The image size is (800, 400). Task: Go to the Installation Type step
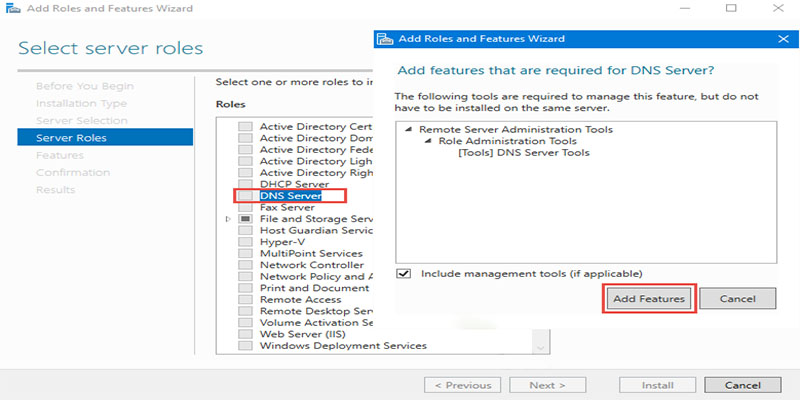(81, 104)
